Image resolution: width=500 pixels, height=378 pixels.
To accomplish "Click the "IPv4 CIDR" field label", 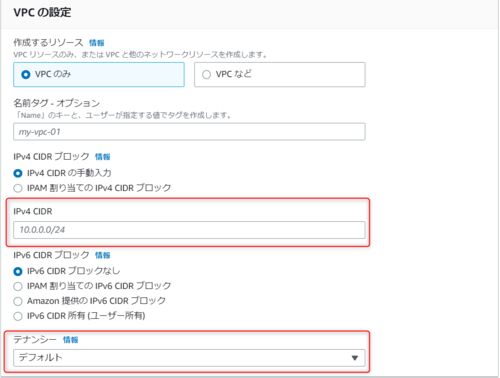I will point(33,211).
